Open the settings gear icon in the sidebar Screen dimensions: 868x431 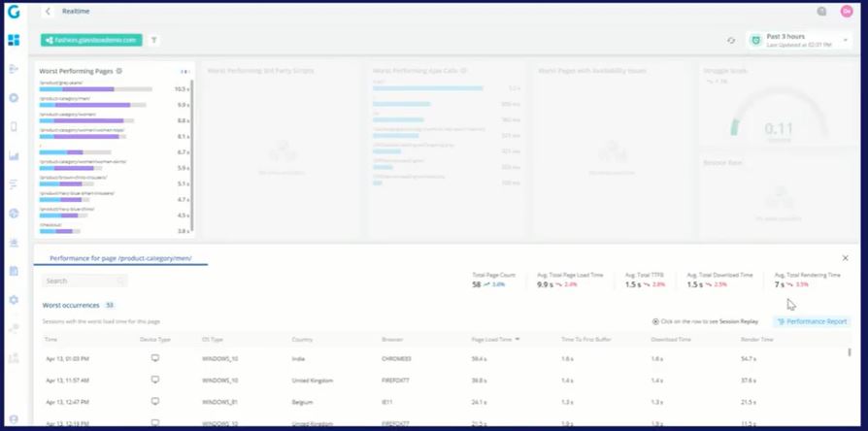pyautogui.click(x=14, y=300)
